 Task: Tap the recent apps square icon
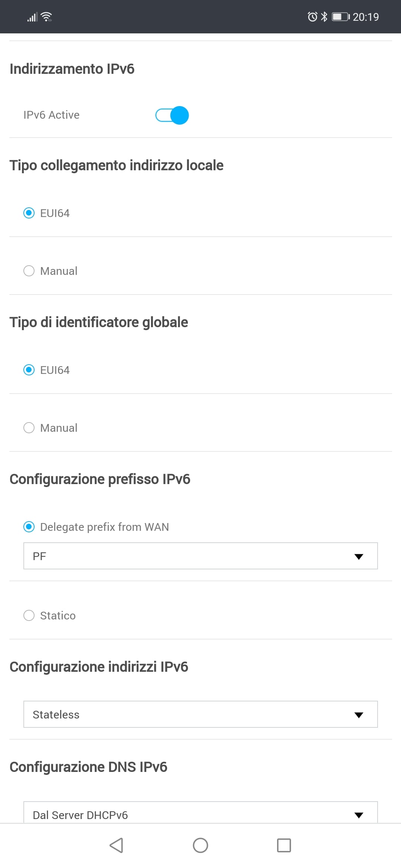284,845
